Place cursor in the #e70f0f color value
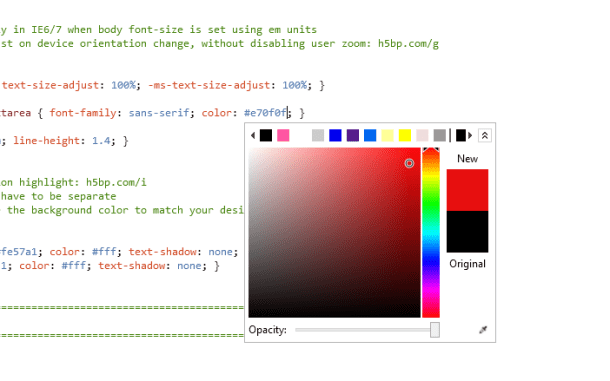 point(266,113)
